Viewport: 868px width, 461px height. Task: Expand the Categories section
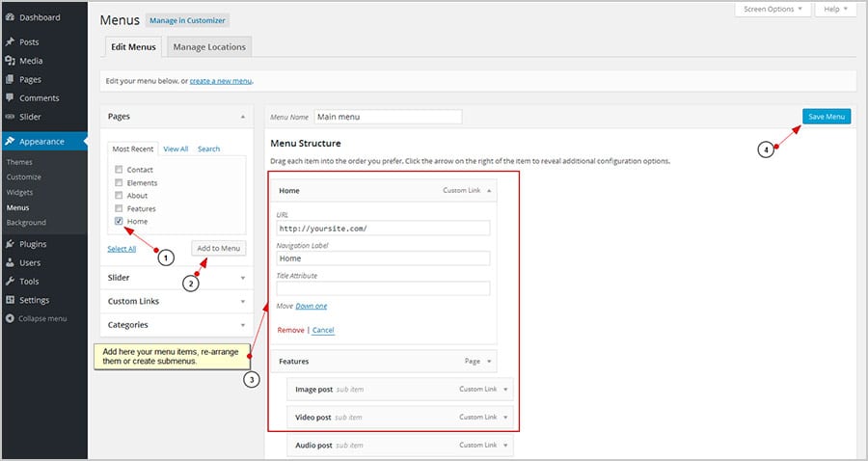[x=241, y=325]
